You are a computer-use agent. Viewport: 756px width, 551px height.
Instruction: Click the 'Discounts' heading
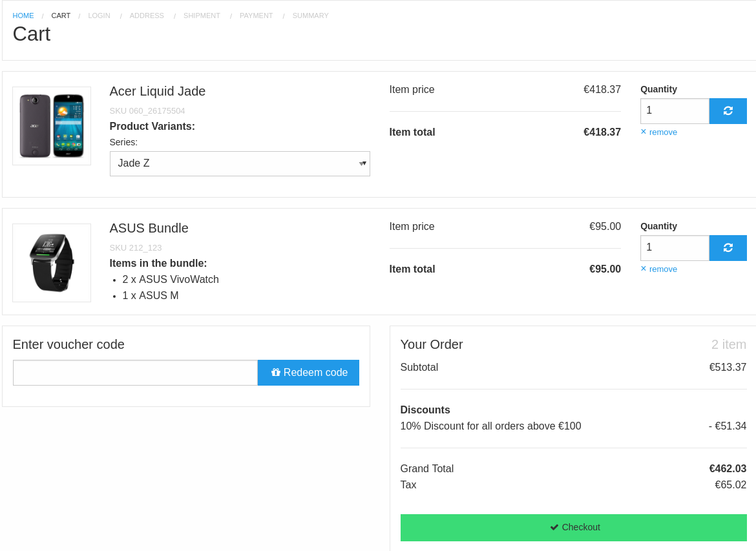coord(425,410)
